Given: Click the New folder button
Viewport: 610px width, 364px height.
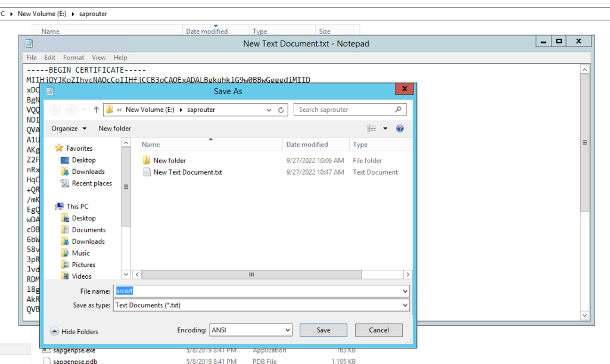Looking at the screenshot, I should tap(114, 128).
